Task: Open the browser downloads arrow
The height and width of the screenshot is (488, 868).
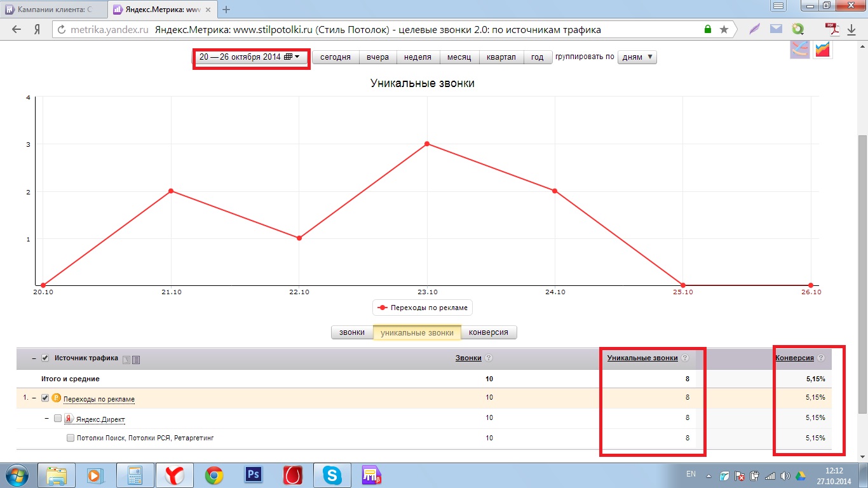Action: pyautogui.click(x=851, y=29)
